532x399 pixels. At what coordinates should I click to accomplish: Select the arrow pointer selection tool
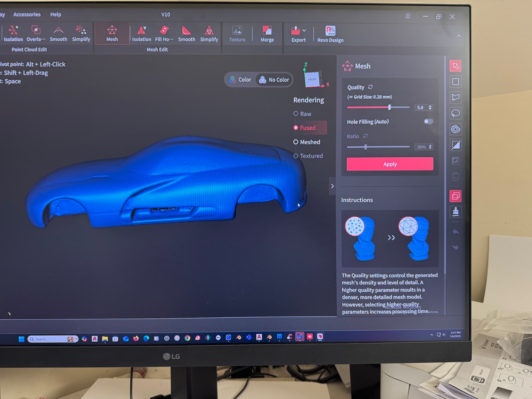[x=455, y=66]
